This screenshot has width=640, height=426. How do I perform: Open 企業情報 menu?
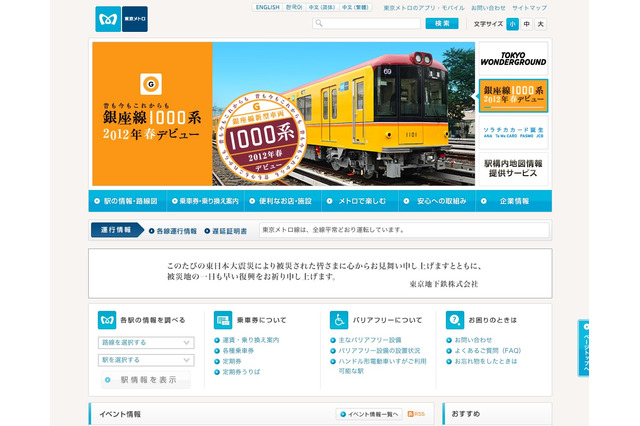(514, 201)
